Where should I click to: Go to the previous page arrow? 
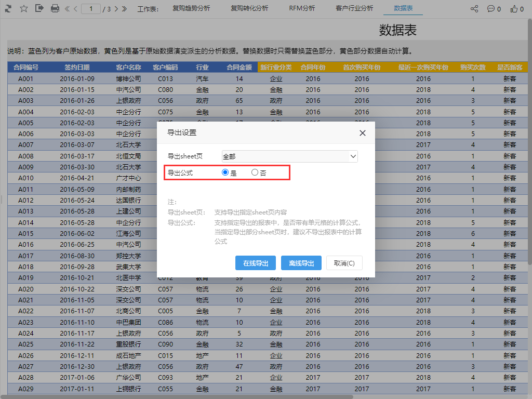75,9
